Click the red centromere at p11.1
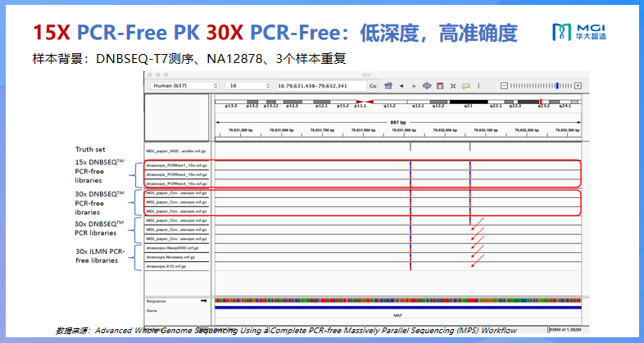The height and width of the screenshot is (343, 644). (x=365, y=102)
